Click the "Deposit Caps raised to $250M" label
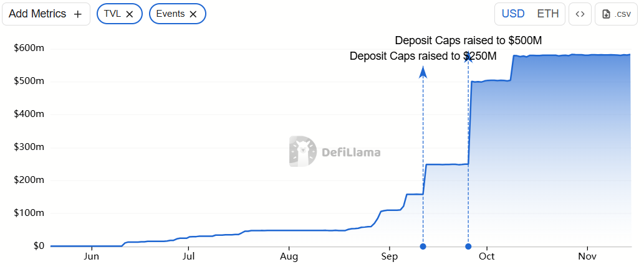Image resolution: width=644 pixels, height=267 pixels. pyautogui.click(x=423, y=57)
